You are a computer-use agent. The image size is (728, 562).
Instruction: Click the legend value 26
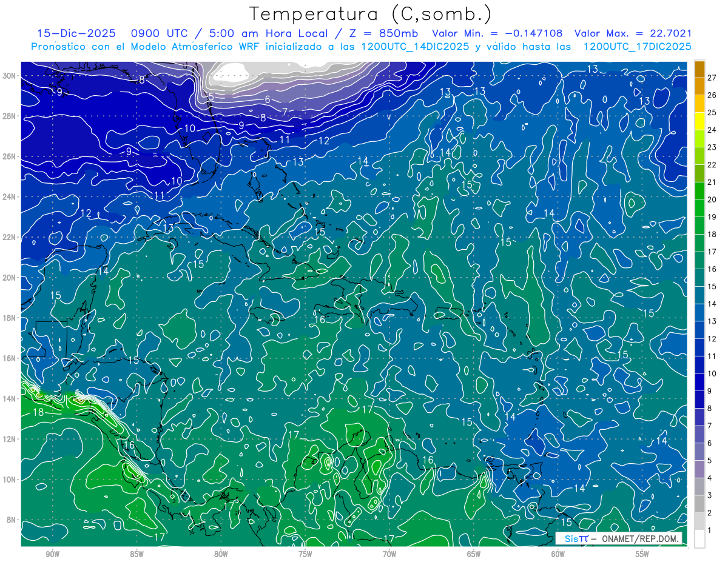(x=712, y=95)
